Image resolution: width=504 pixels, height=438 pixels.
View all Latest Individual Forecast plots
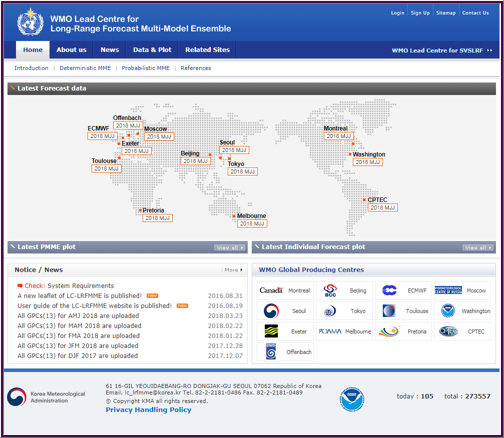click(477, 246)
